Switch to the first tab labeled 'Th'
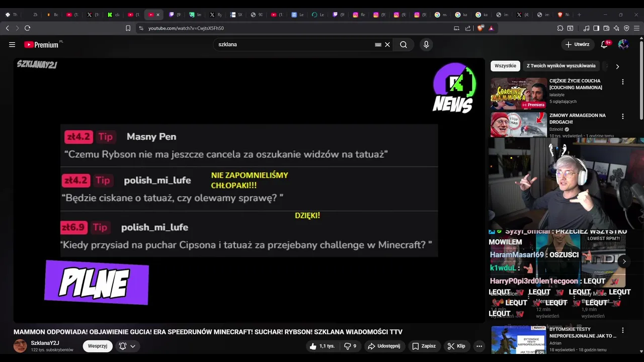The width and height of the screenshot is (644, 362). click(11, 15)
